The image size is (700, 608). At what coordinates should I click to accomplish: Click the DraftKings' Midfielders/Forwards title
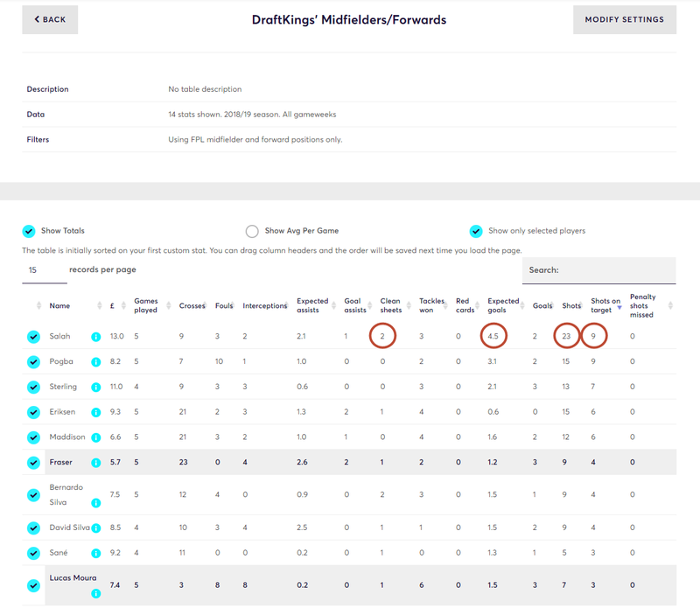[349, 20]
